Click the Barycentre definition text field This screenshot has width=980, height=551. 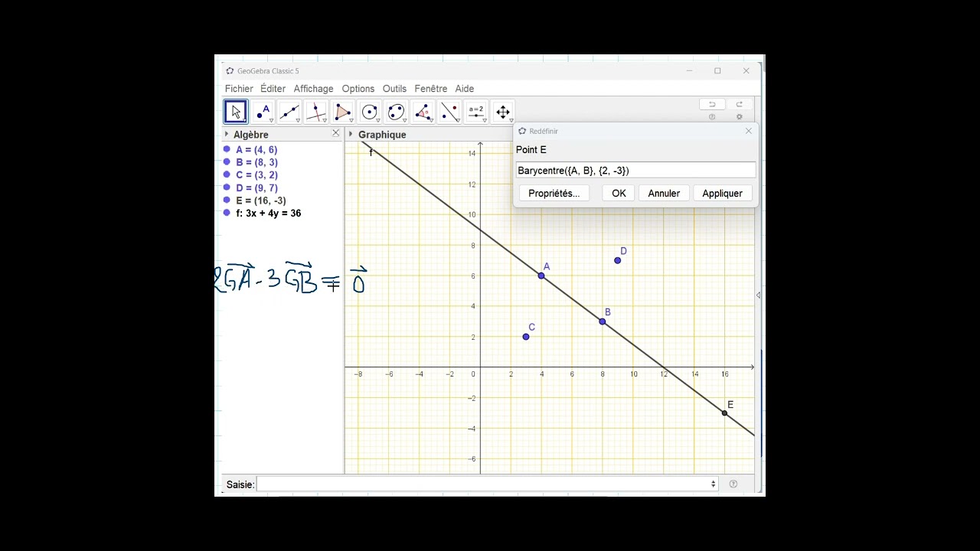coord(635,170)
